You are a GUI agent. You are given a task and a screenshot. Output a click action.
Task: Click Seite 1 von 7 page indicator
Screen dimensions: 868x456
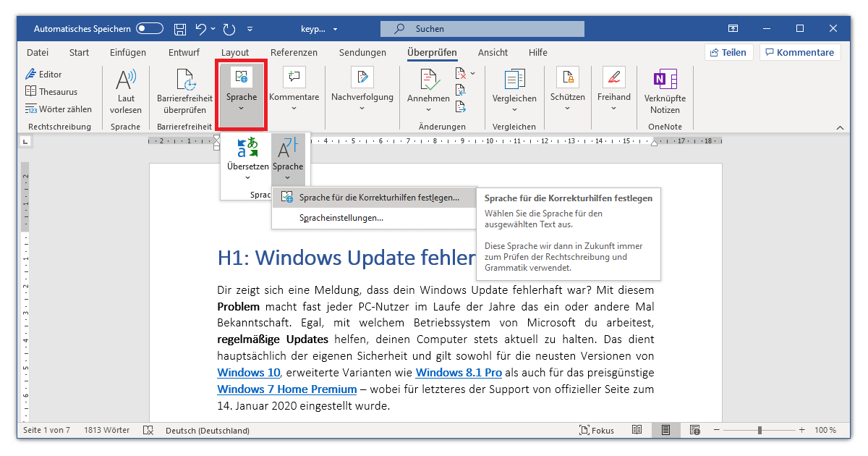(47, 430)
